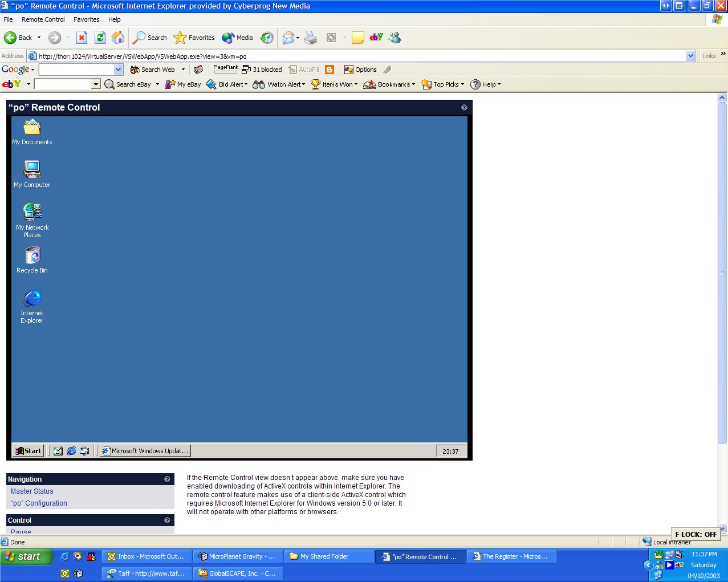The image size is (728, 582).
Task: Click the Blogger orange B icon
Action: [330, 70]
